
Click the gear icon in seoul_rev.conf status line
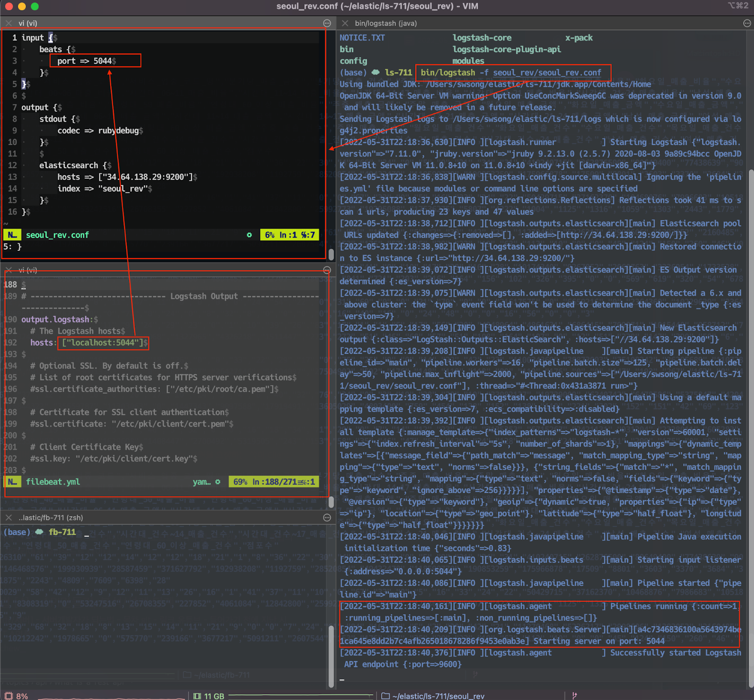coord(249,235)
